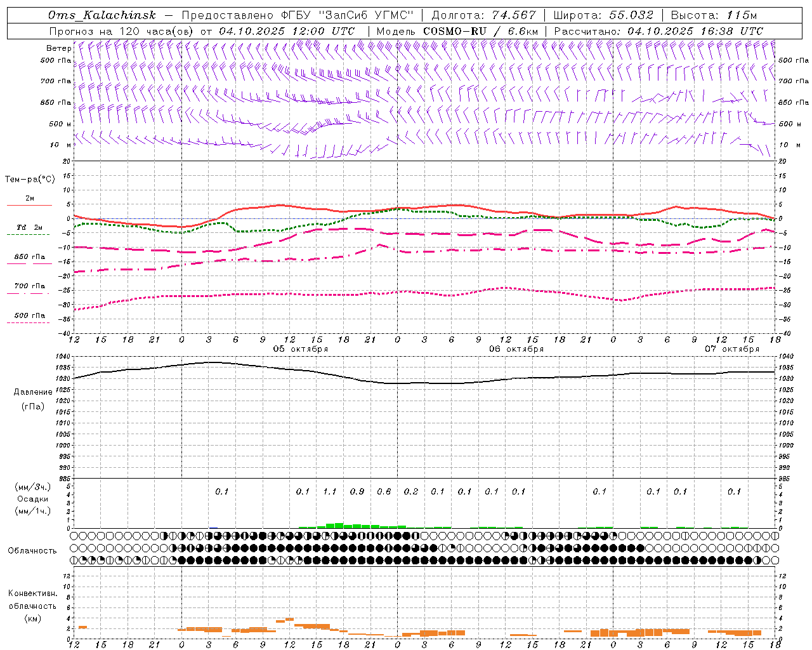The width and height of the screenshot is (812, 650).
Task: Click the "500 м" label left of the wind panel
Action: pos(60,124)
